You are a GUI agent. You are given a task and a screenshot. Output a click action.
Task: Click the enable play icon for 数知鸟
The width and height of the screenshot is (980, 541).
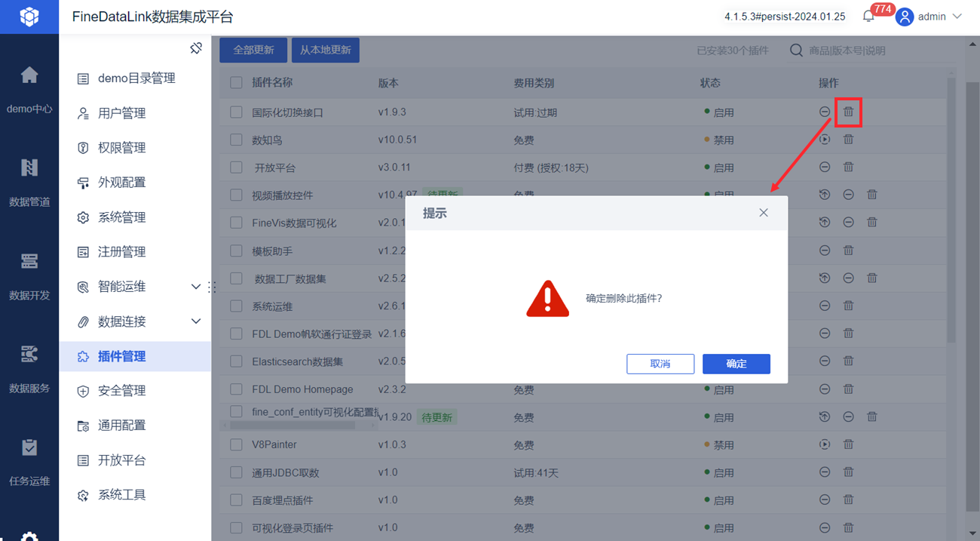[x=825, y=140]
